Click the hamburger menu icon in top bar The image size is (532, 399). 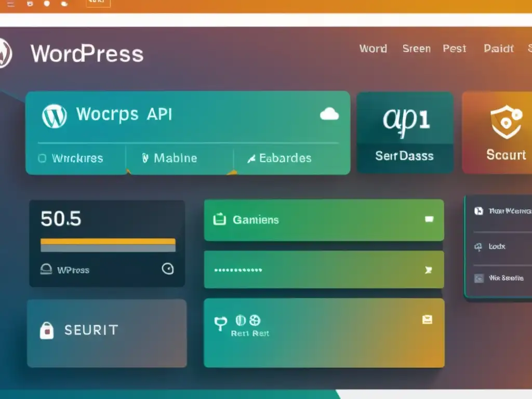11,4
